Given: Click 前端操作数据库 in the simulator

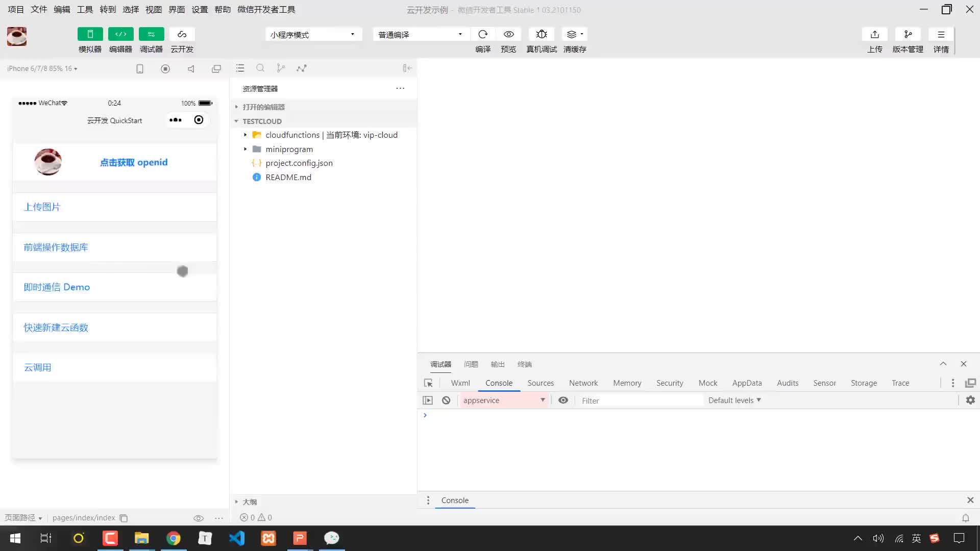Looking at the screenshot, I should [115, 247].
